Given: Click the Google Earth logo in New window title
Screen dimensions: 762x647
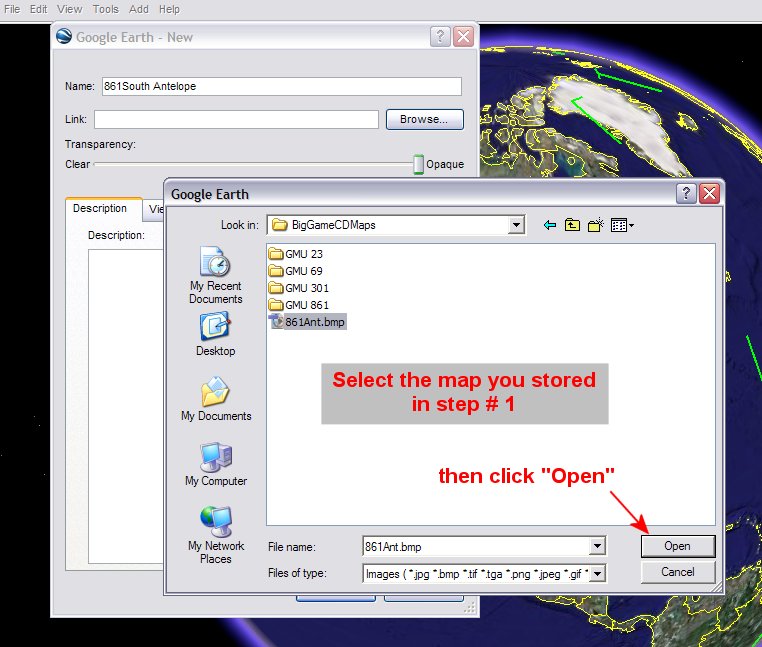Looking at the screenshot, I should 64,36.
